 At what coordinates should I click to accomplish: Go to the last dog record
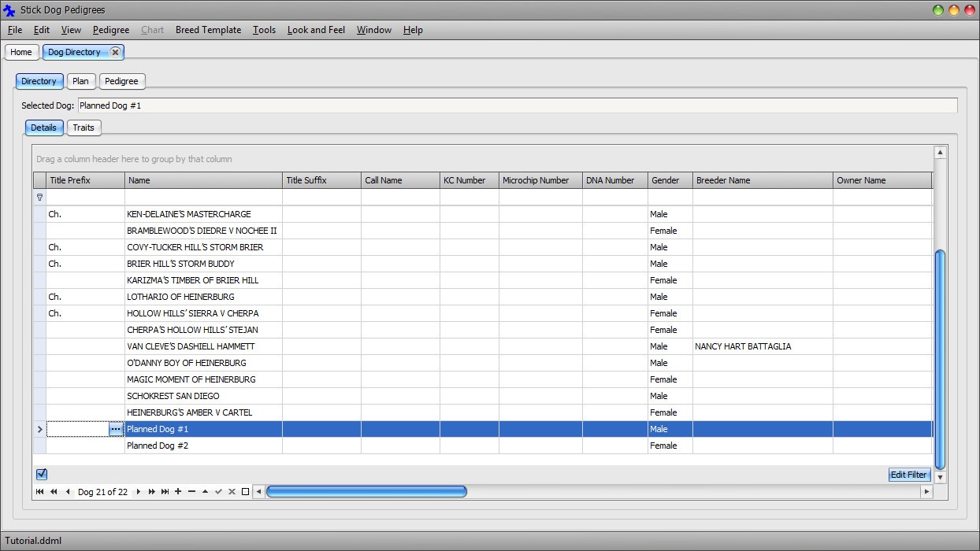tap(164, 491)
